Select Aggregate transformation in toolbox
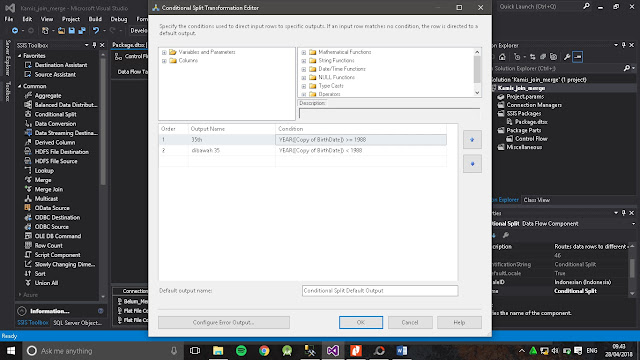640x360 pixels. pyautogui.click(x=47, y=96)
